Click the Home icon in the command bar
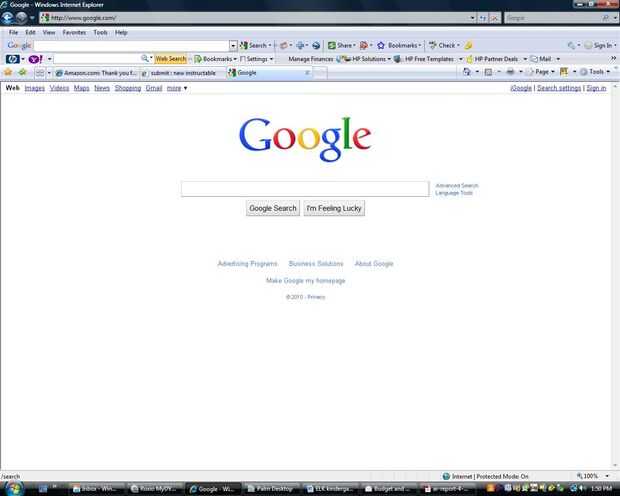The height and width of the screenshot is (496, 620). click(x=467, y=72)
